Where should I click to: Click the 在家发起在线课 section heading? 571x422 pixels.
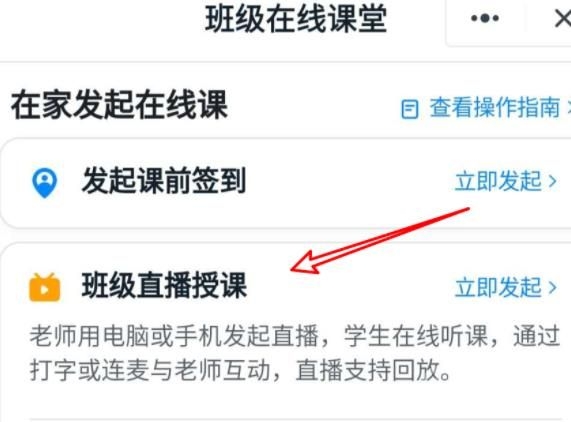119,105
